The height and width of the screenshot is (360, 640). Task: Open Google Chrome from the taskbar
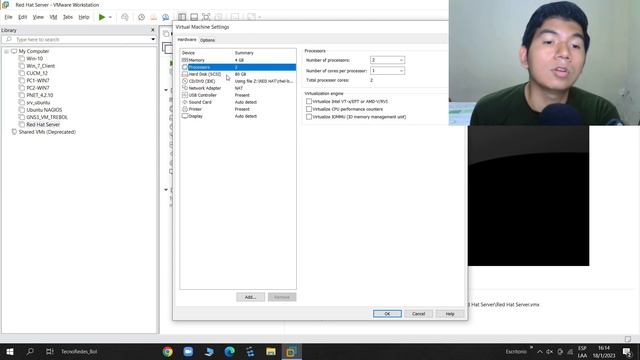[168, 351]
